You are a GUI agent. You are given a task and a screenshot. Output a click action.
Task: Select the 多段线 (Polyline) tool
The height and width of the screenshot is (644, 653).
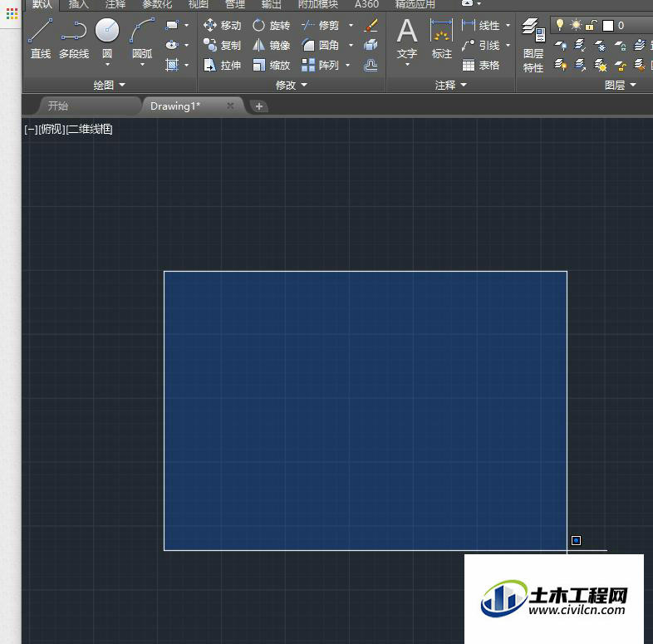tap(74, 39)
